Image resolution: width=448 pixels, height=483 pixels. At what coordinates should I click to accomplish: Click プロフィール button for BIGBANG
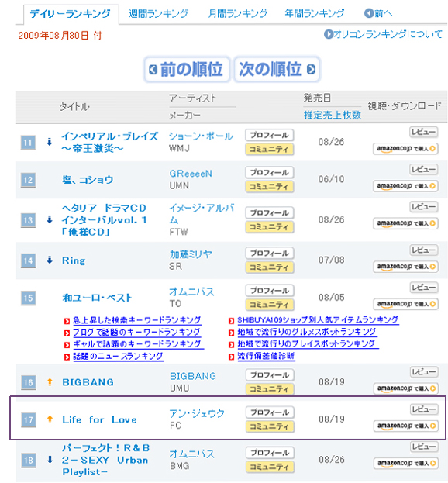[270, 375]
